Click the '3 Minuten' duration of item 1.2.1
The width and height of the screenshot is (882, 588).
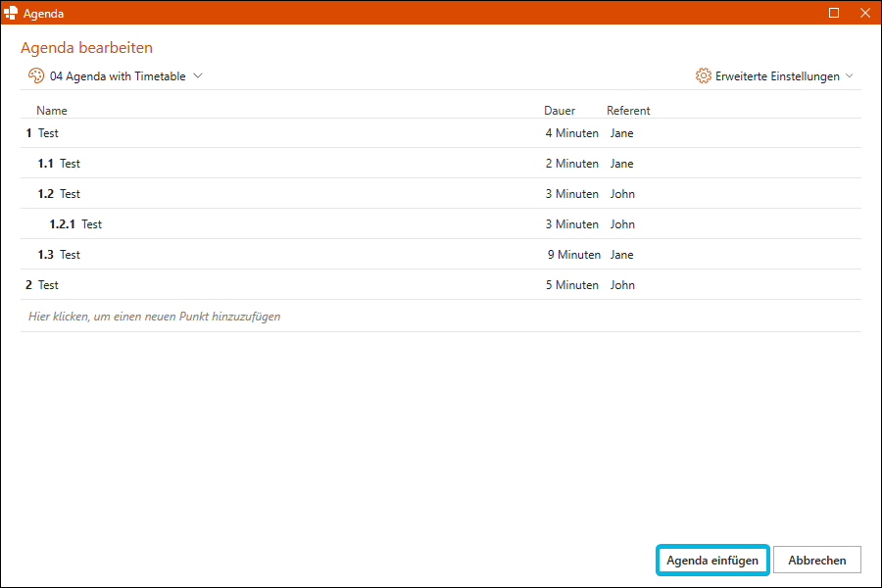click(x=571, y=224)
